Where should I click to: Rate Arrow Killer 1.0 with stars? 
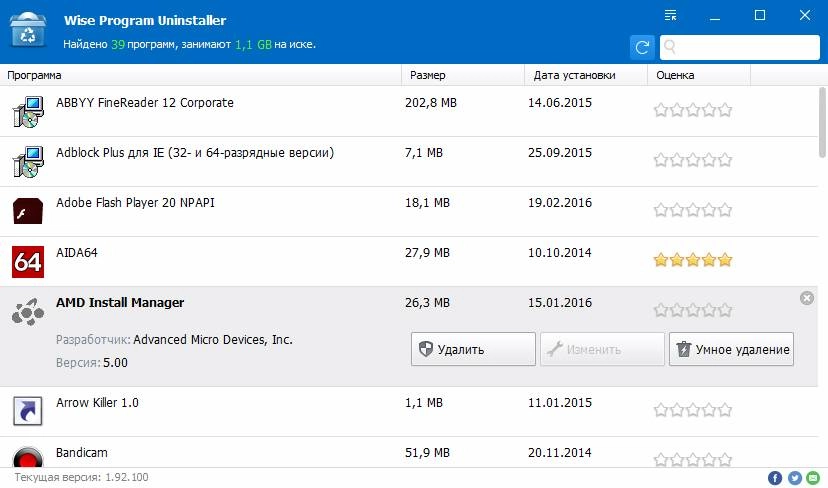pyautogui.click(x=693, y=410)
